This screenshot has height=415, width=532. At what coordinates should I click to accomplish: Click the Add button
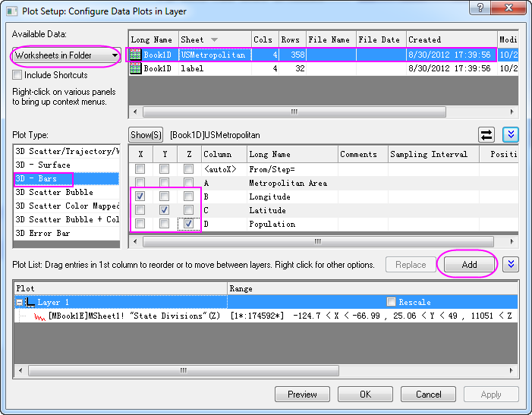click(x=468, y=264)
